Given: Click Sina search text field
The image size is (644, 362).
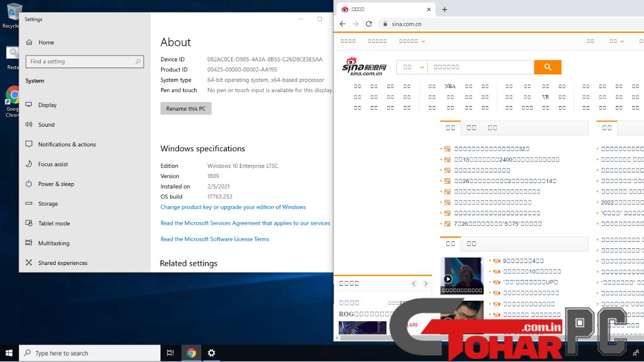Looking at the screenshot, I should (x=480, y=67).
